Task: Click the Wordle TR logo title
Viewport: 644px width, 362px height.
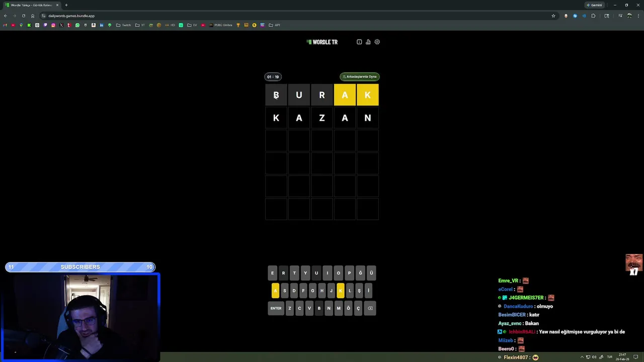Action: [322, 42]
